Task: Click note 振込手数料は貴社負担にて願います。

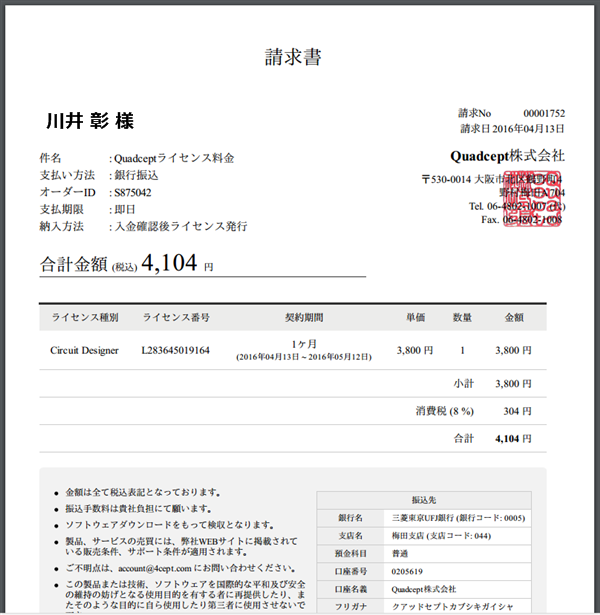Action: [139, 509]
